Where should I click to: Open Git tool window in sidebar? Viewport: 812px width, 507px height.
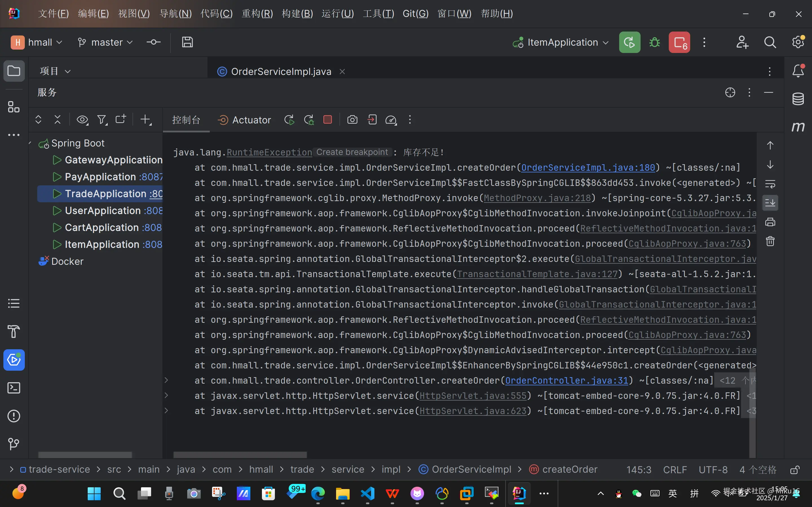coord(14,444)
